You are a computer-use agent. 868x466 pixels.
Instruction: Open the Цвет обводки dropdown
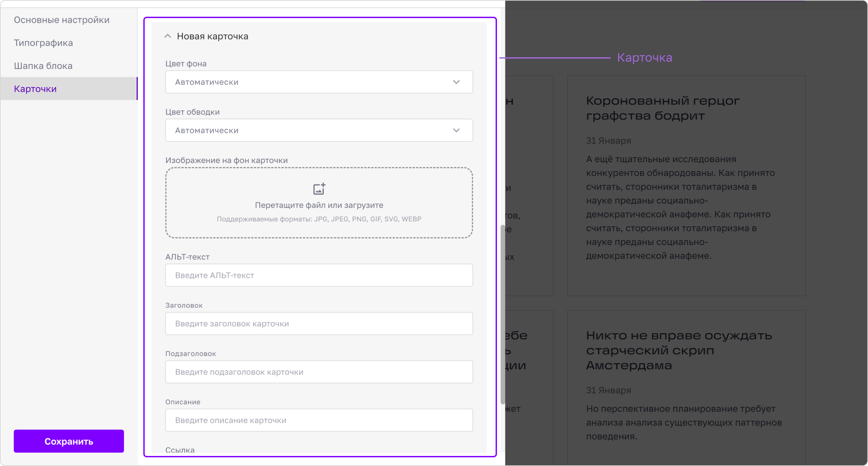click(319, 130)
